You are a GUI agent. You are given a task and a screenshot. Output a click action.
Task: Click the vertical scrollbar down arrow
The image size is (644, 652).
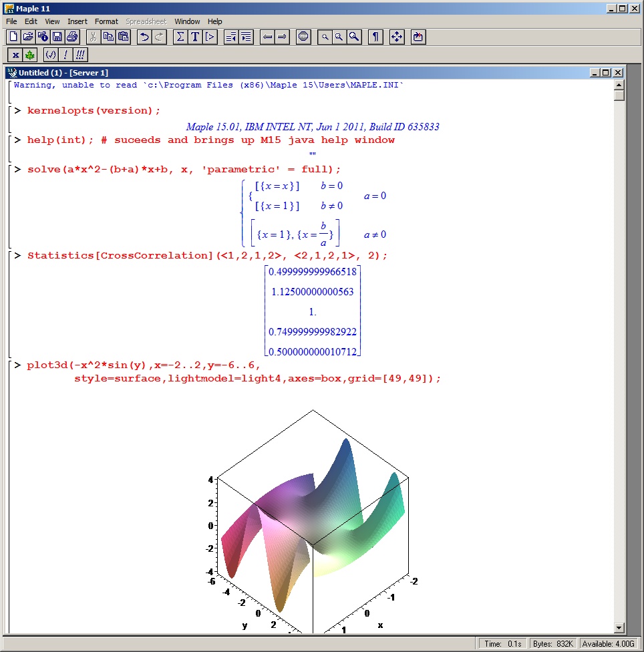click(619, 627)
